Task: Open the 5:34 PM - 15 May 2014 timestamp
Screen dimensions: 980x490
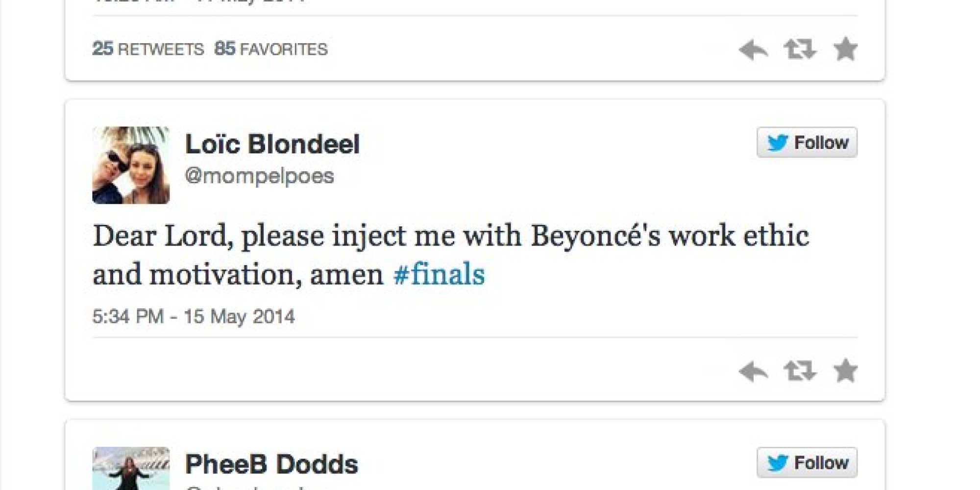Action: 194,317
